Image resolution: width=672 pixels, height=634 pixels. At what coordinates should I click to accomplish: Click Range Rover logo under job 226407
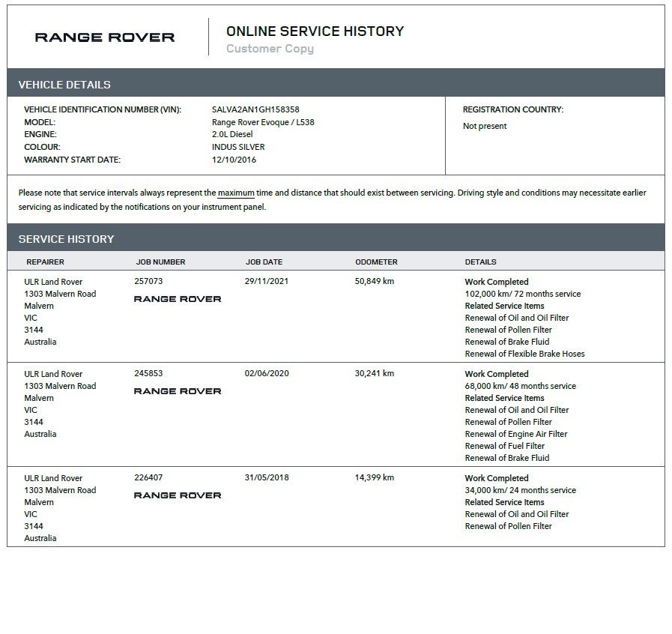178,495
